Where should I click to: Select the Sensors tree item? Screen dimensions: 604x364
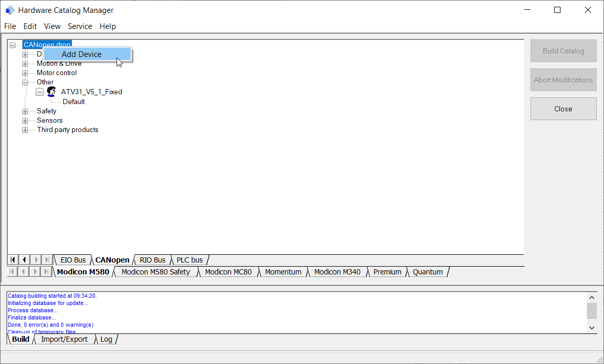pos(50,120)
